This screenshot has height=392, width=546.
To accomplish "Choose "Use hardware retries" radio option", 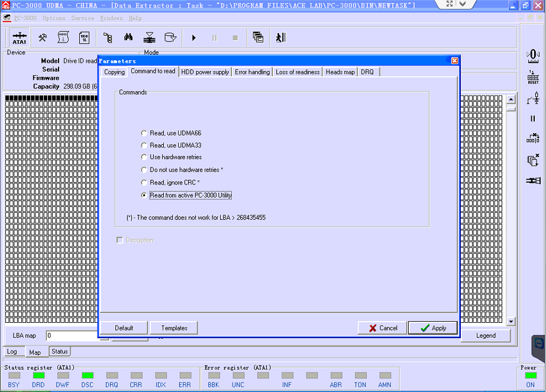I will (x=144, y=157).
